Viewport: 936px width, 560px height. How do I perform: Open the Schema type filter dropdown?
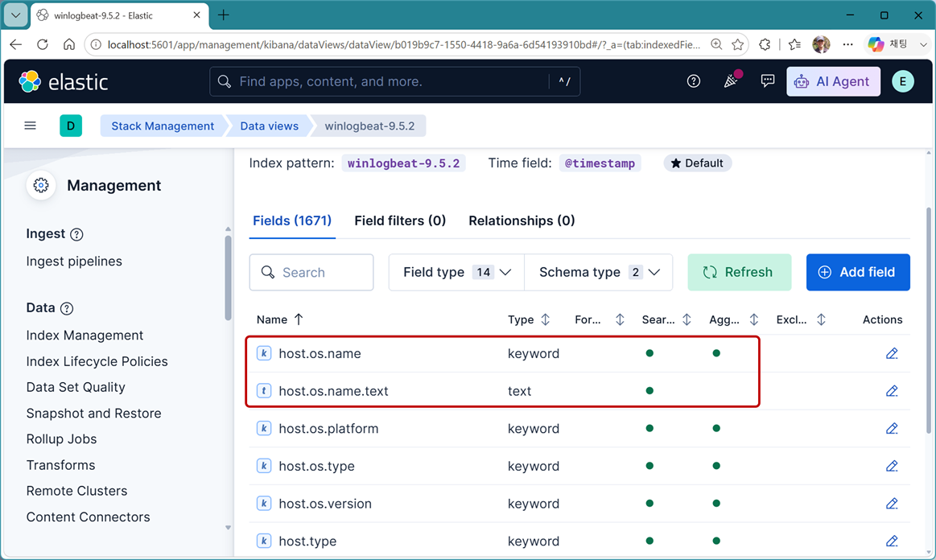click(599, 272)
